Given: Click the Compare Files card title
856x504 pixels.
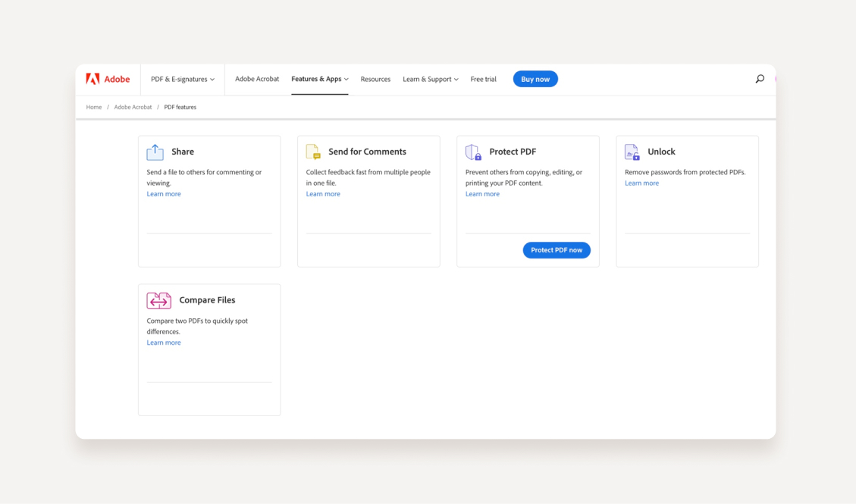Looking at the screenshot, I should pos(208,300).
